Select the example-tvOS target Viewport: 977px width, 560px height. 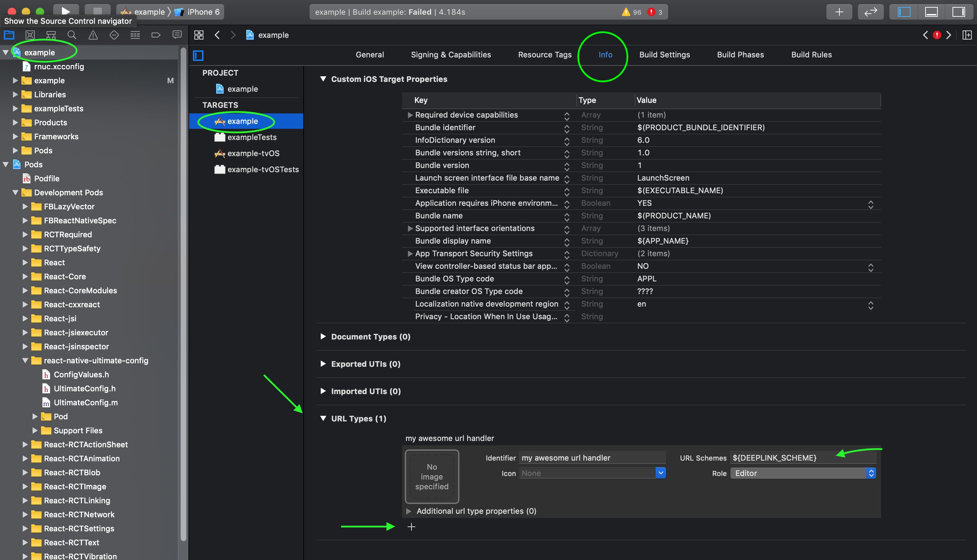253,153
